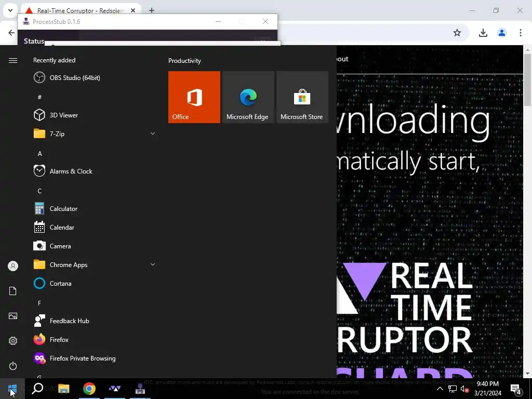The width and height of the screenshot is (532, 399).
Task: Open OBS Studio (64bit) from Recently added
Action: pyautogui.click(x=95, y=78)
